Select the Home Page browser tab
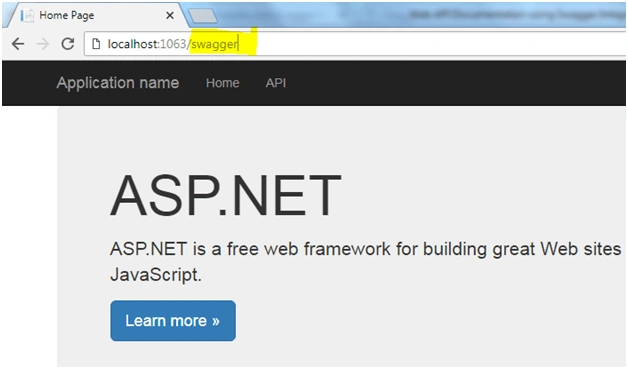This screenshot has width=628, height=369. (95, 15)
